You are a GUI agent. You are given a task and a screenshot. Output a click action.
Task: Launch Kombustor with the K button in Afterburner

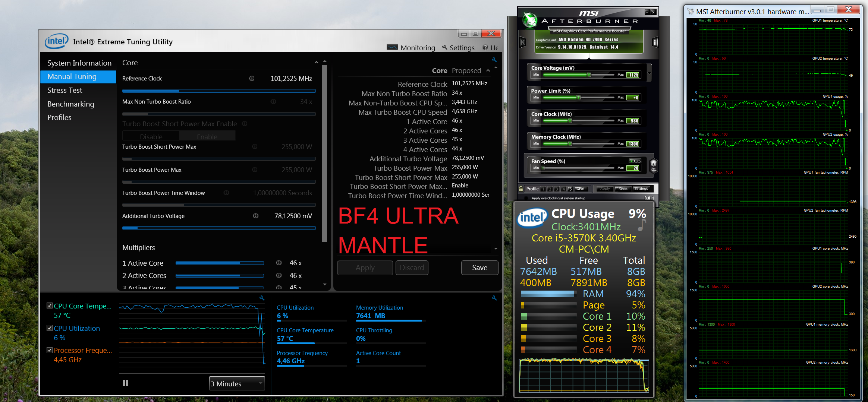coord(523,42)
